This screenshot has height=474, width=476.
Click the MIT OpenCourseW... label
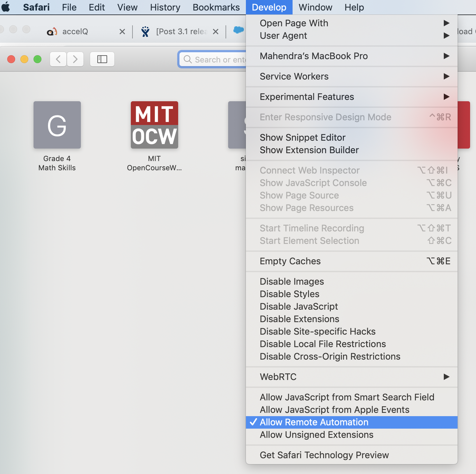pyautogui.click(x=155, y=163)
